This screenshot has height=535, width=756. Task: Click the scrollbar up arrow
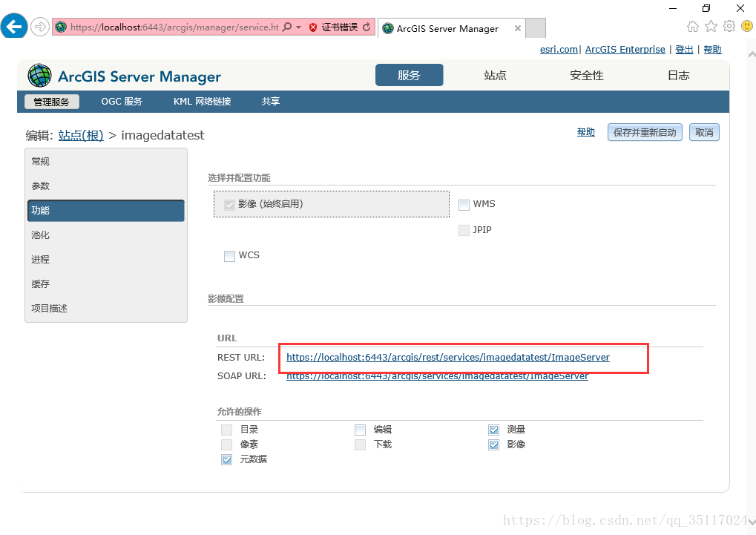[752, 56]
